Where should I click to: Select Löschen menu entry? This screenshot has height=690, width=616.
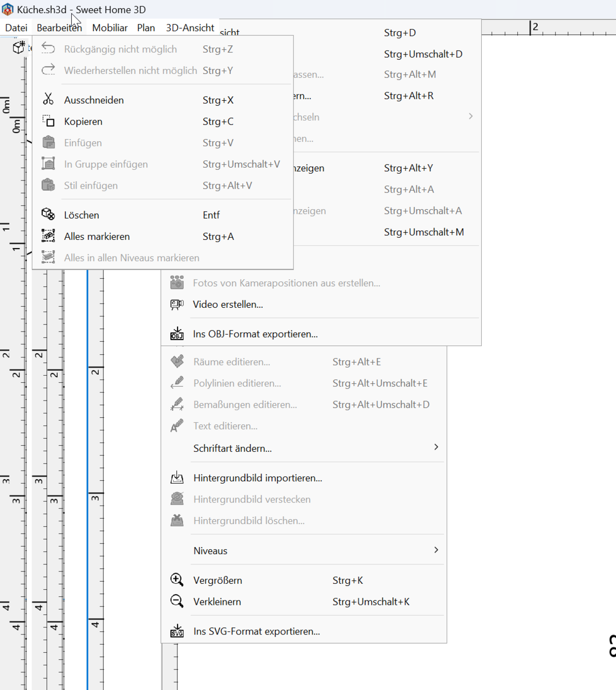tap(163, 215)
